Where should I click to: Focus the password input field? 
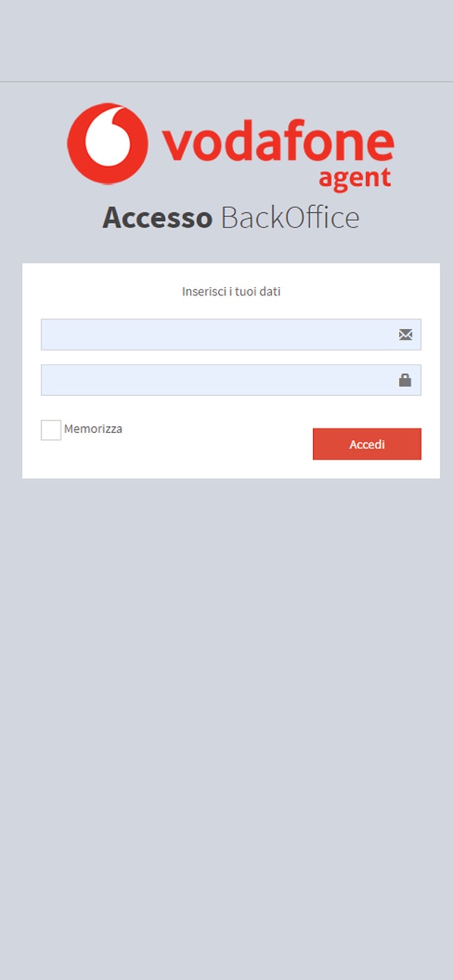tap(231, 380)
